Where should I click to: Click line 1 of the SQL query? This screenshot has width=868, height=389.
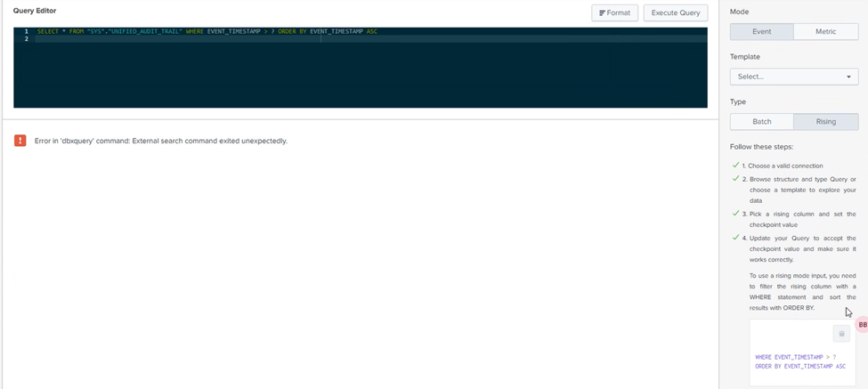point(207,31)
